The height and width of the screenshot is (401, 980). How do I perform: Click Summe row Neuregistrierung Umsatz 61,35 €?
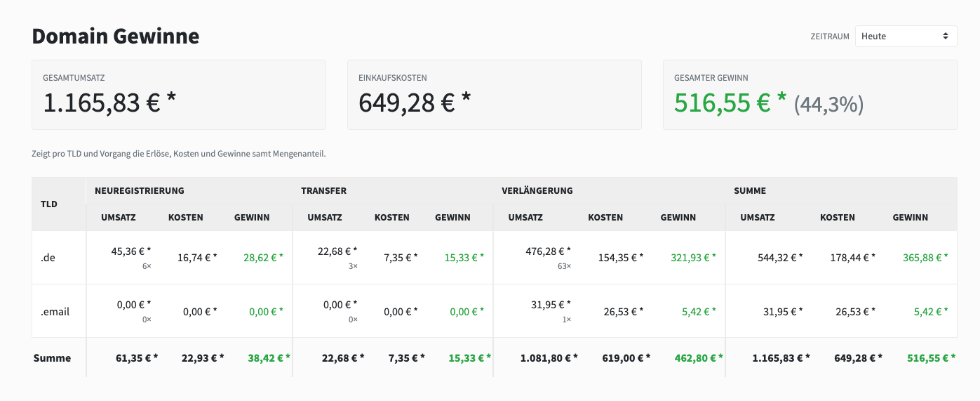click(137, 358)
